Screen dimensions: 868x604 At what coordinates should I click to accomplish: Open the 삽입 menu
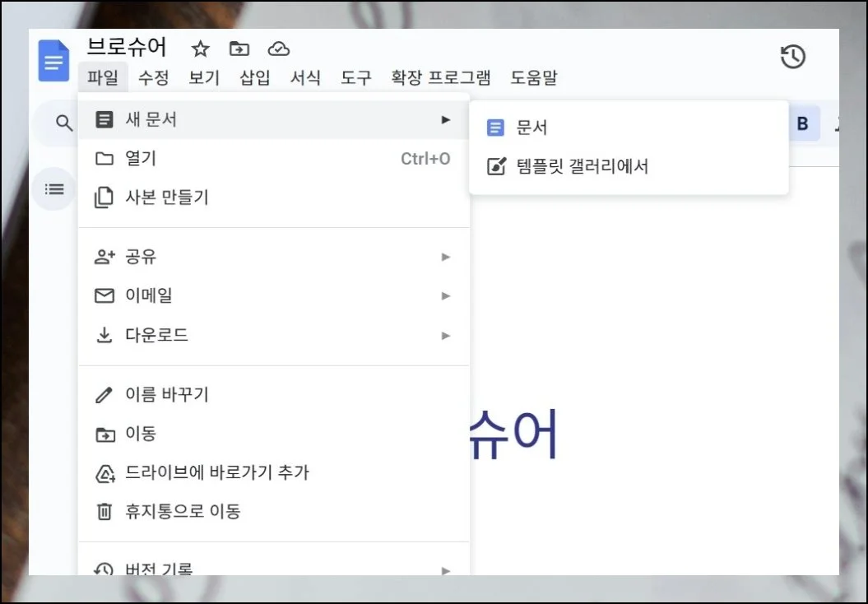click(254, 78)
